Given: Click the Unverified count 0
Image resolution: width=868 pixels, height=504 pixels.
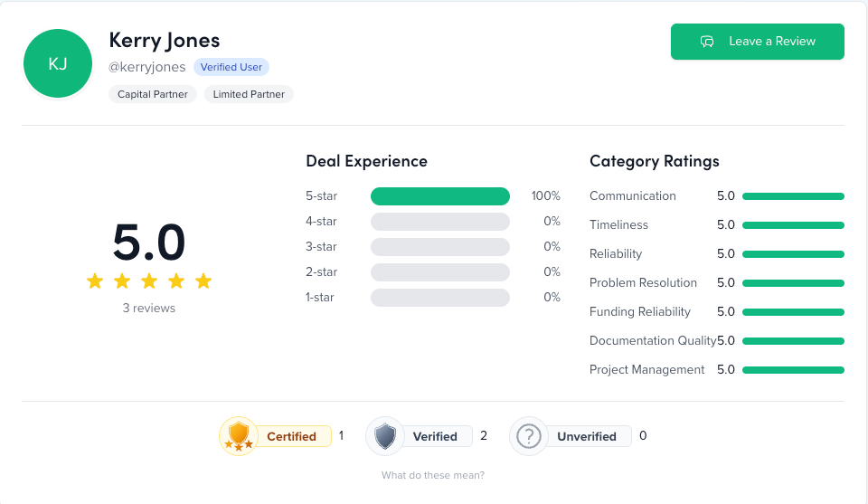Looking at the screenshot, I should coord(643,436).
